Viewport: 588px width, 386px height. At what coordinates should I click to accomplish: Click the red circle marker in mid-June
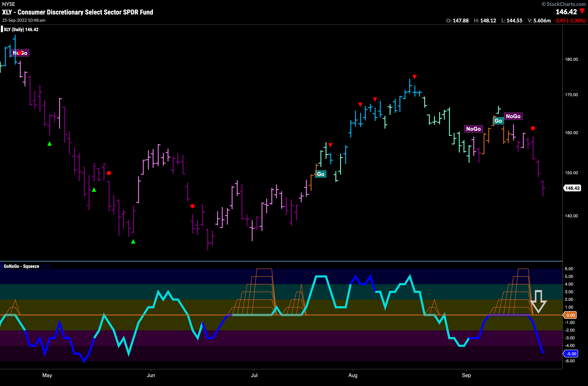[x=192, y=206]
